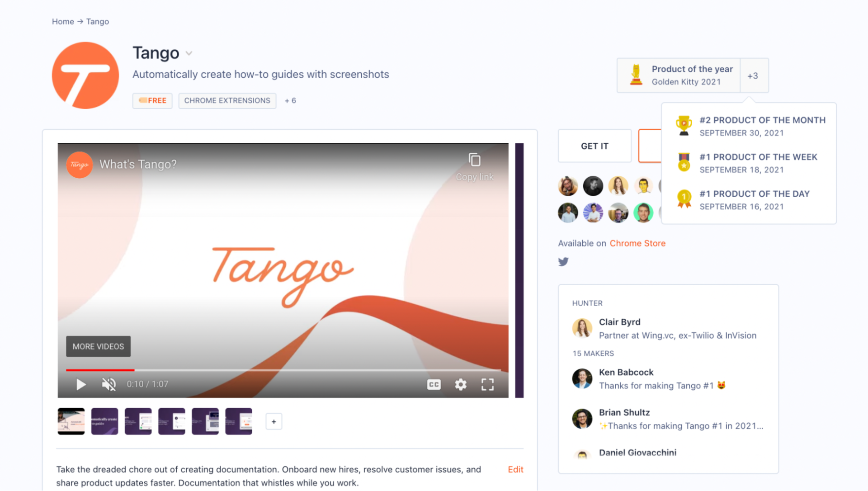868x491 pixels.
Task: Open the Chrome Store link
Action: pos(637,243)
